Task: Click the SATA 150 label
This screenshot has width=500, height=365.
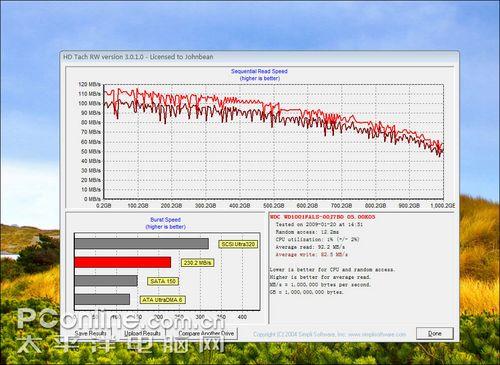Action: (x=163, y=281)
